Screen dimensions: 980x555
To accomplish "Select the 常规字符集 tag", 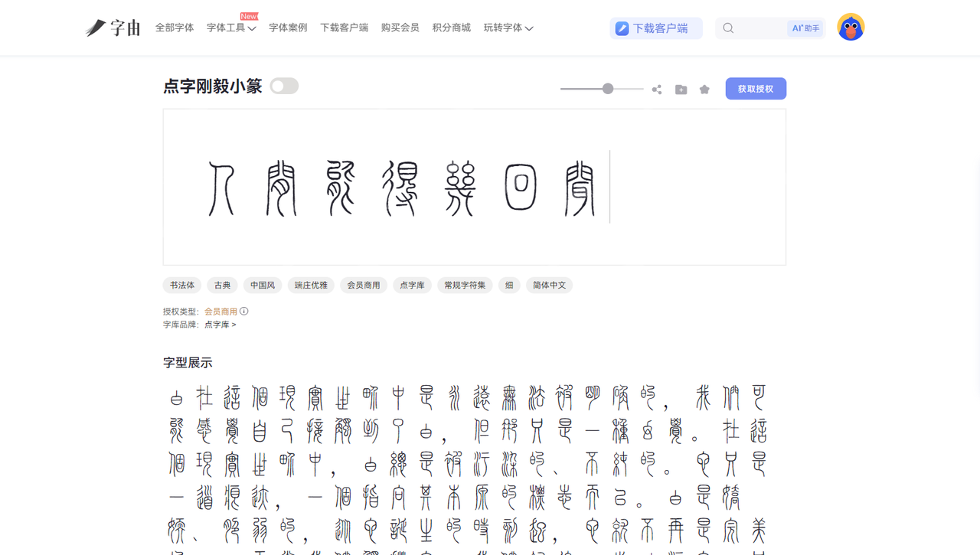I will [x=465, y=286].
